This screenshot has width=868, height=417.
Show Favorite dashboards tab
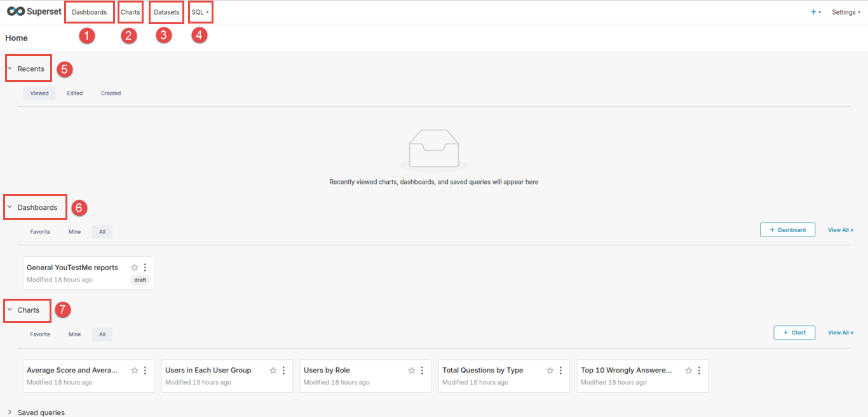point(40,232)
